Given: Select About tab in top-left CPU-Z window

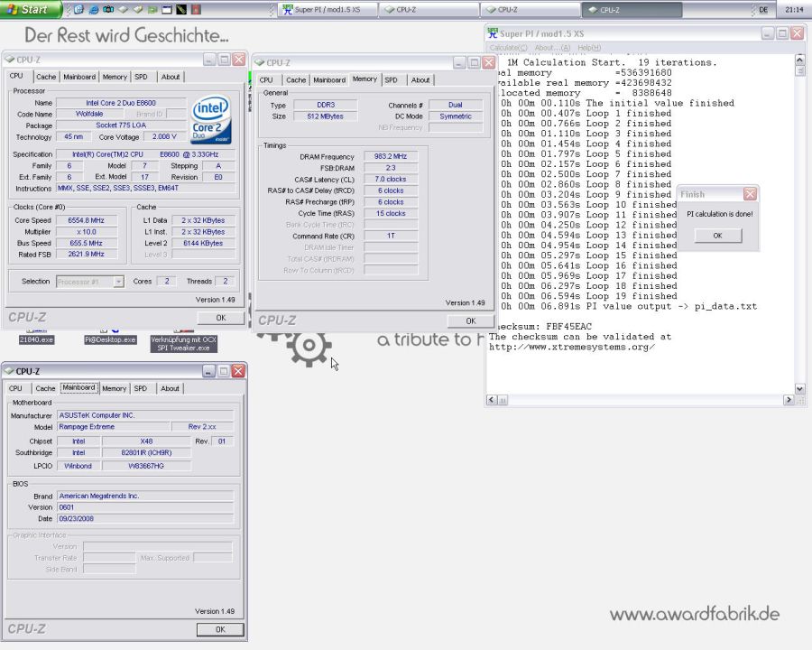Looking at the screenshot, I should tap(171, 77).
